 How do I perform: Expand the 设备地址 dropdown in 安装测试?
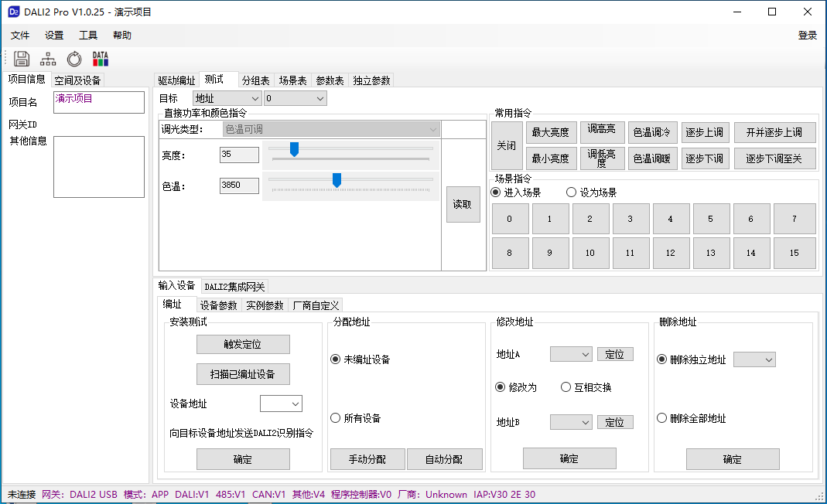coord(281,403)
